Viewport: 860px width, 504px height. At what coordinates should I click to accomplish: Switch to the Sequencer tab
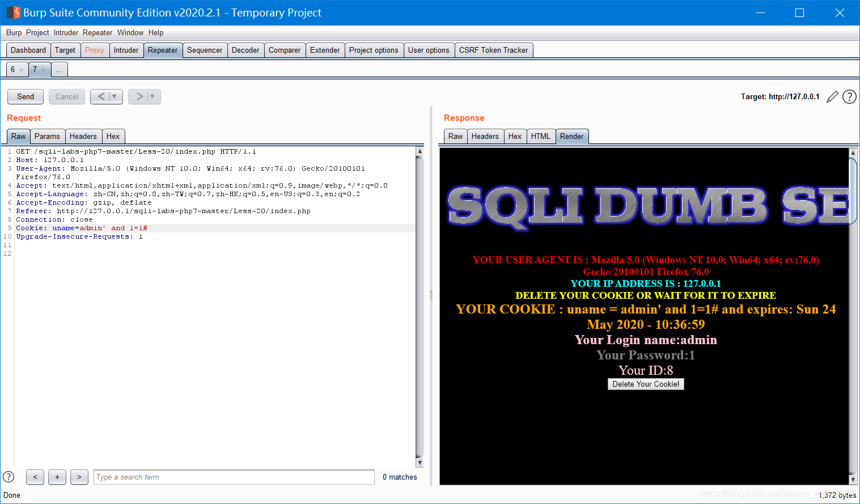click(x=205, y=50)
